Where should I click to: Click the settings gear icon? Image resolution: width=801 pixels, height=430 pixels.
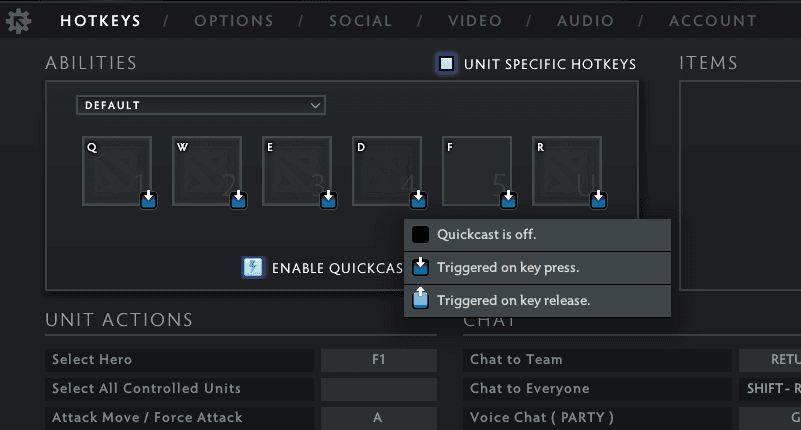point(19,21)
